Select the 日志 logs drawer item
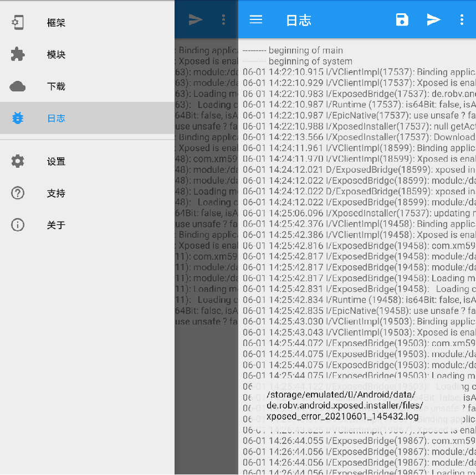 point(87,118)
